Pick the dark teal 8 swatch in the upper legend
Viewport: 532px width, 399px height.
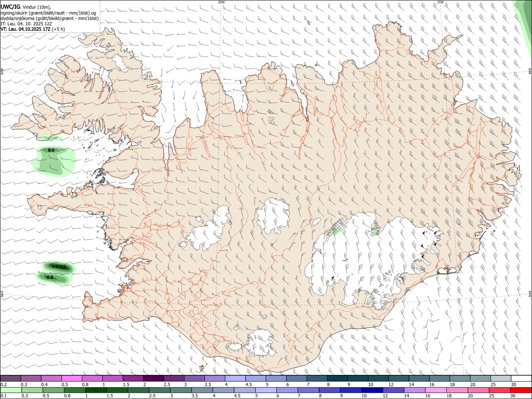(x=337, y=378)
